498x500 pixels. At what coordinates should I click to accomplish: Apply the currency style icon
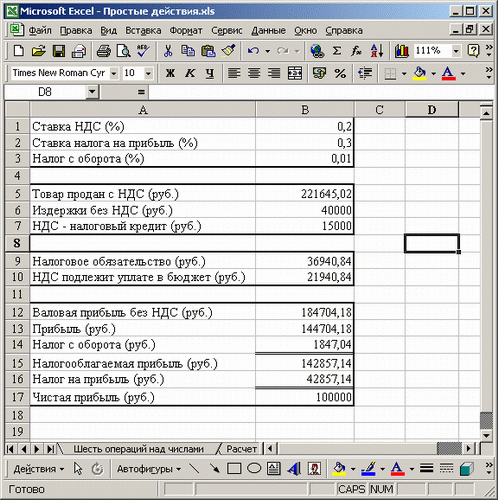point(319,73)
